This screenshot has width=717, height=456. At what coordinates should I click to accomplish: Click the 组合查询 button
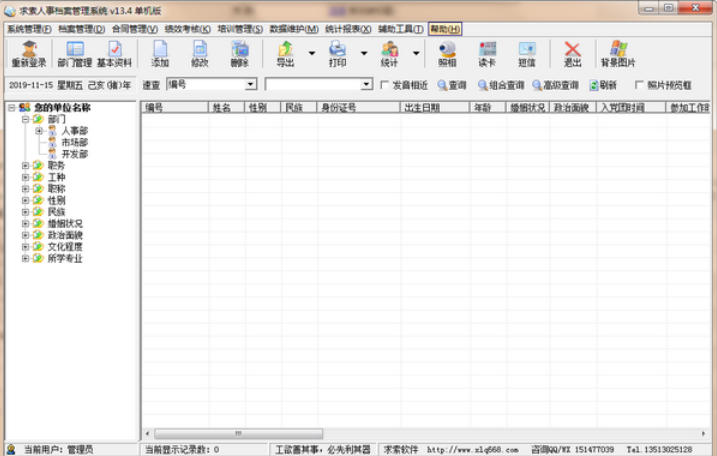(501, 85)
